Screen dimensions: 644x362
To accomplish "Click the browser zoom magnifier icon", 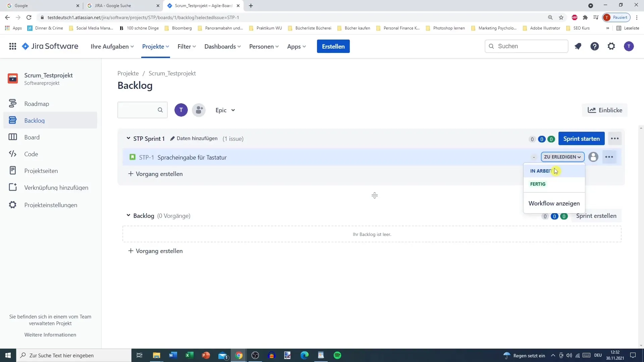I will 550,17.
